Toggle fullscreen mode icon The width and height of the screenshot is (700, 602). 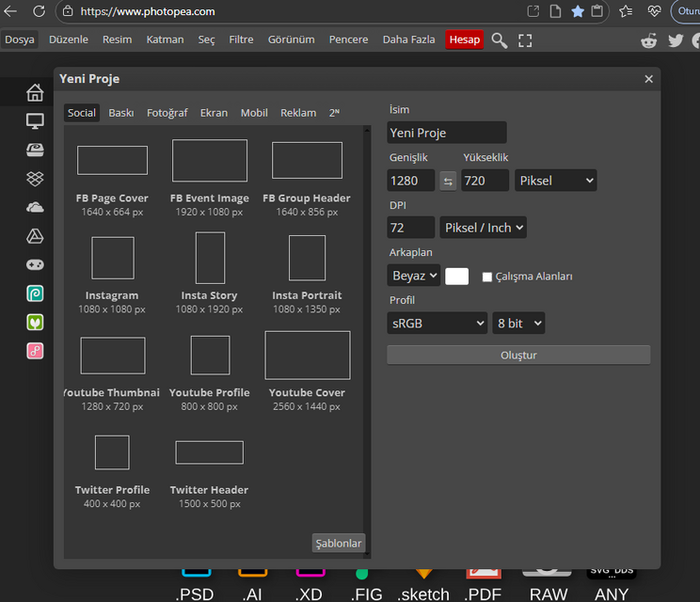(525, 40)
